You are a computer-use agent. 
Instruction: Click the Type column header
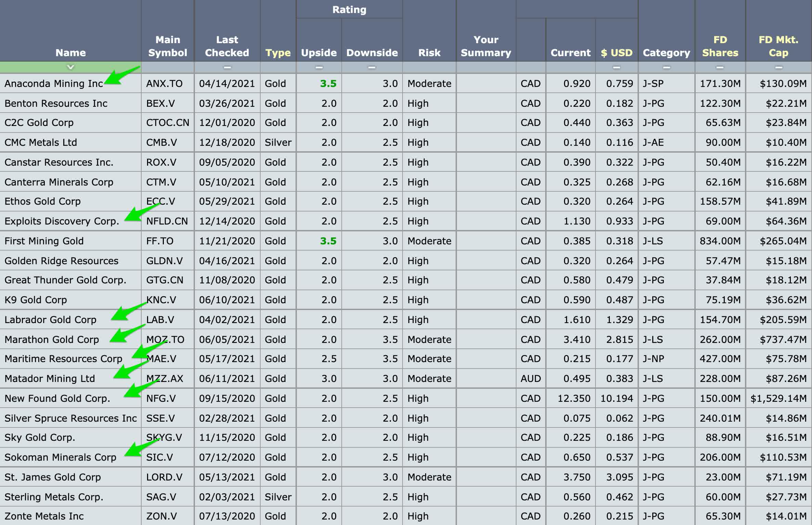pos(278,53)
